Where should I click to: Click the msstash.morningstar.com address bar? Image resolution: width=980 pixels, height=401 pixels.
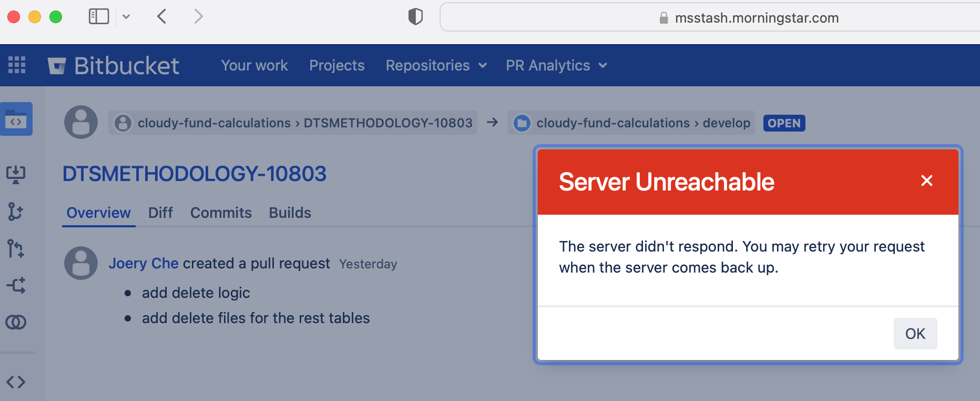[x=710, y=17]
